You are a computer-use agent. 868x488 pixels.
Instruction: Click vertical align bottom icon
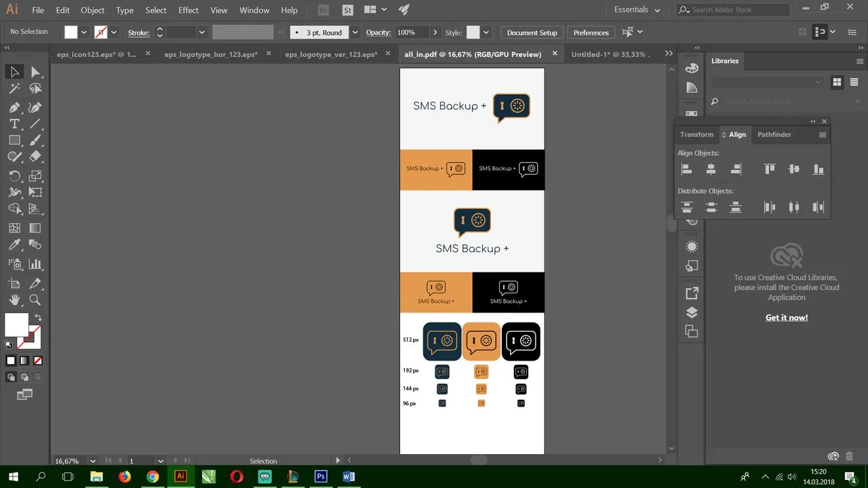pyautogui.click(x=818, y=169)
